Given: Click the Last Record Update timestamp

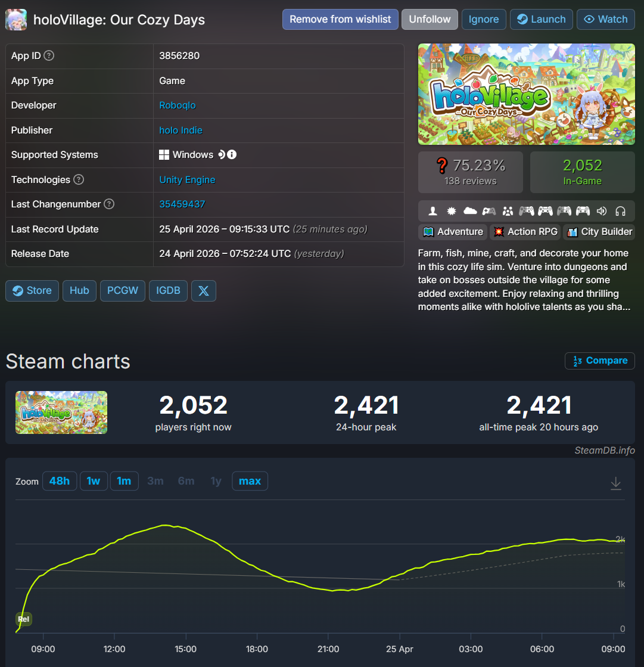Looking at the screenshot, I should pos(263,229).
